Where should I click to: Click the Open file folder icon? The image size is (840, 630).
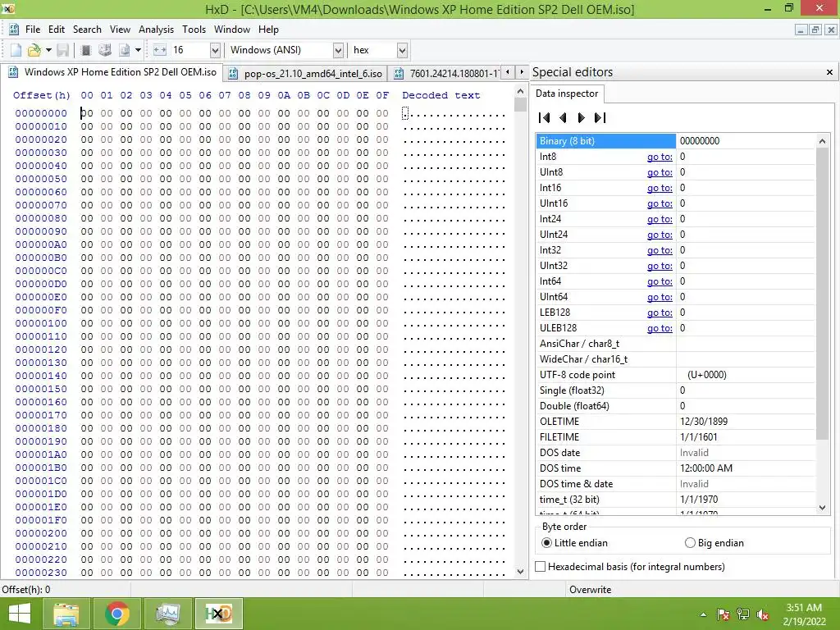[x=34, y=50]
